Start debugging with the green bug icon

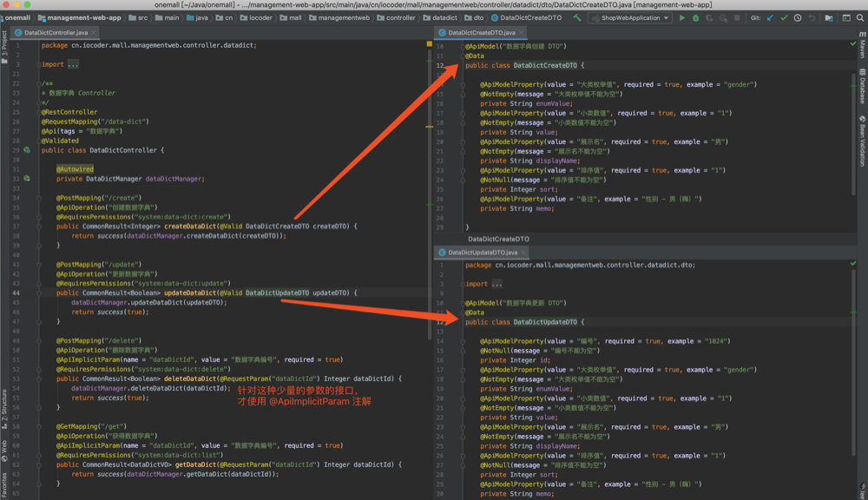(695, 17)
